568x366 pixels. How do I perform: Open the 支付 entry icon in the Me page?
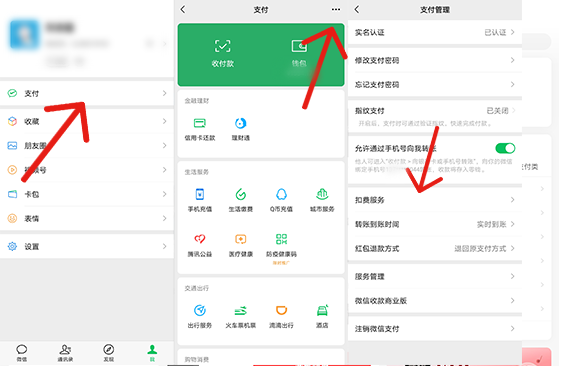[x=12, y=93]
